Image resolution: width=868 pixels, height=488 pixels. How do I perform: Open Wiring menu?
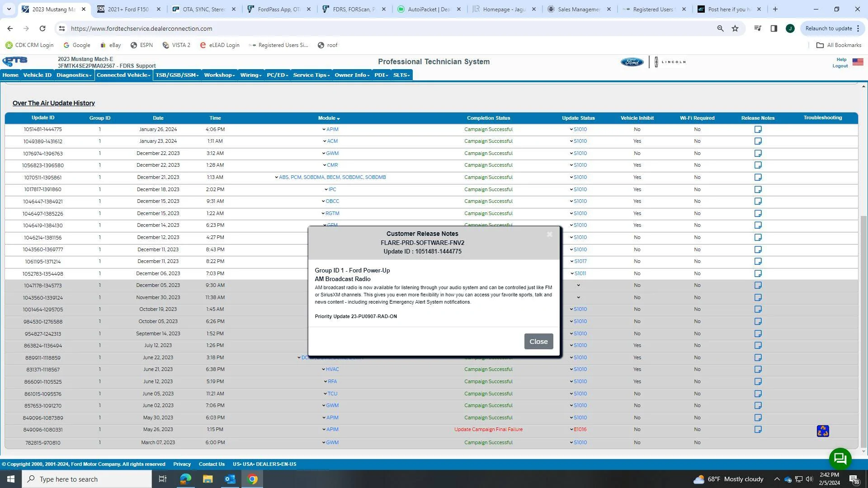click(251, 75)
